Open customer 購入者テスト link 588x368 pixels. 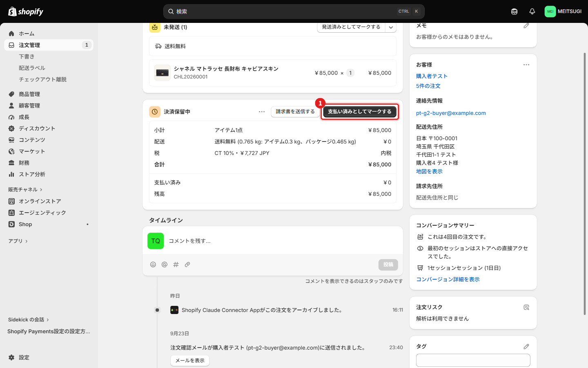432,76
